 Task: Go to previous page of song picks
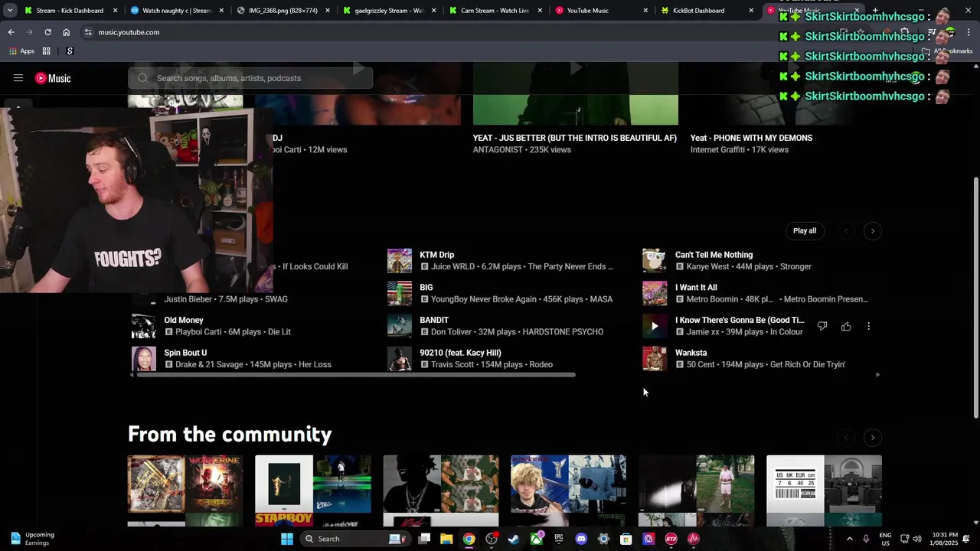846,231
